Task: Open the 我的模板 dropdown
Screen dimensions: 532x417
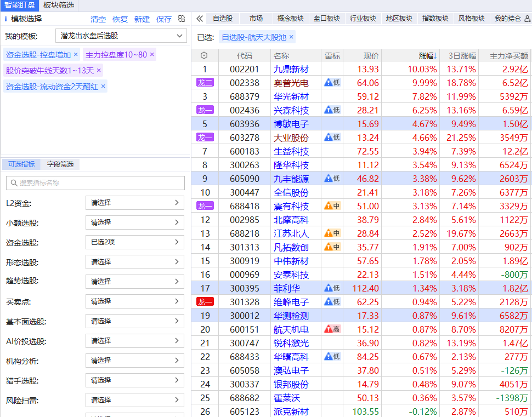Action: [121, 36]
